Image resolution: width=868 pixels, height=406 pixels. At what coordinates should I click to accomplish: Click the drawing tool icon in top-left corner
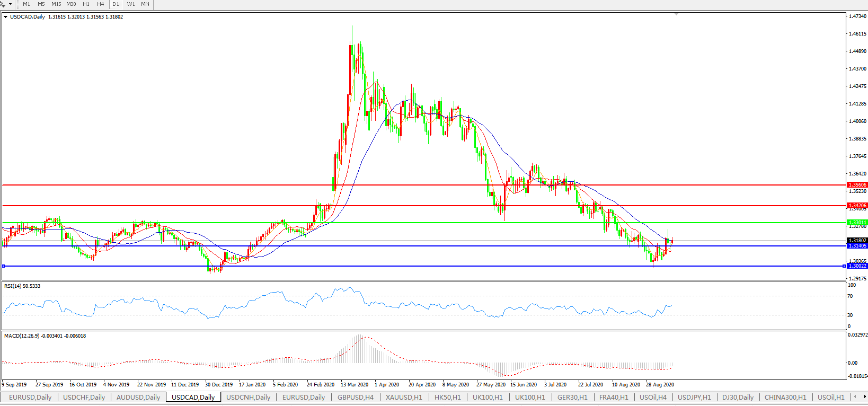tap(3, 4)
